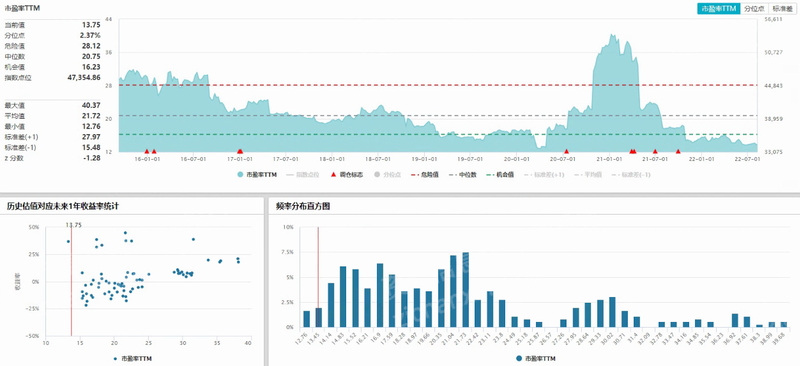Click the 44 left-axis label on main chart
800x366 pixels.
(109, 19)
